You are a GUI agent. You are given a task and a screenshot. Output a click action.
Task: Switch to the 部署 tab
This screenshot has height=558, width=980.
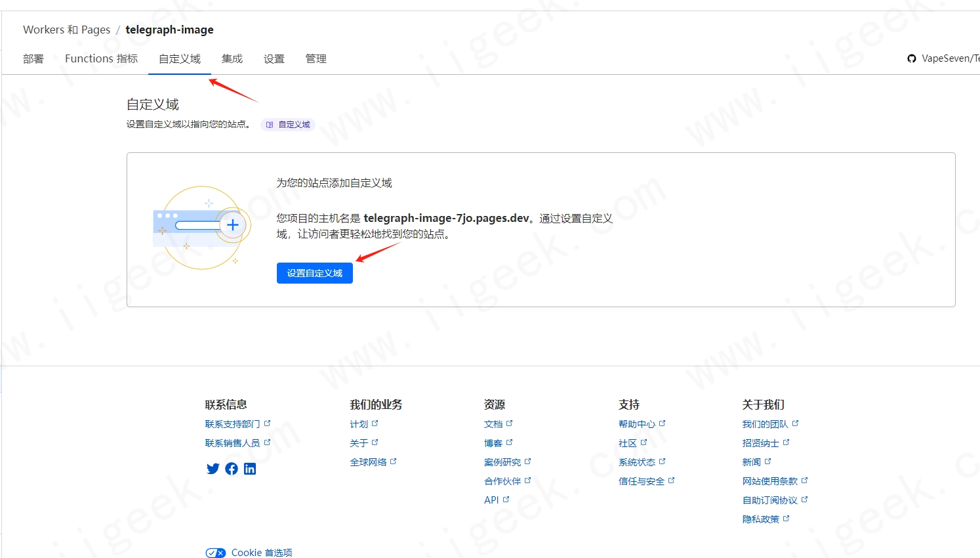click(x=33, y=58)
